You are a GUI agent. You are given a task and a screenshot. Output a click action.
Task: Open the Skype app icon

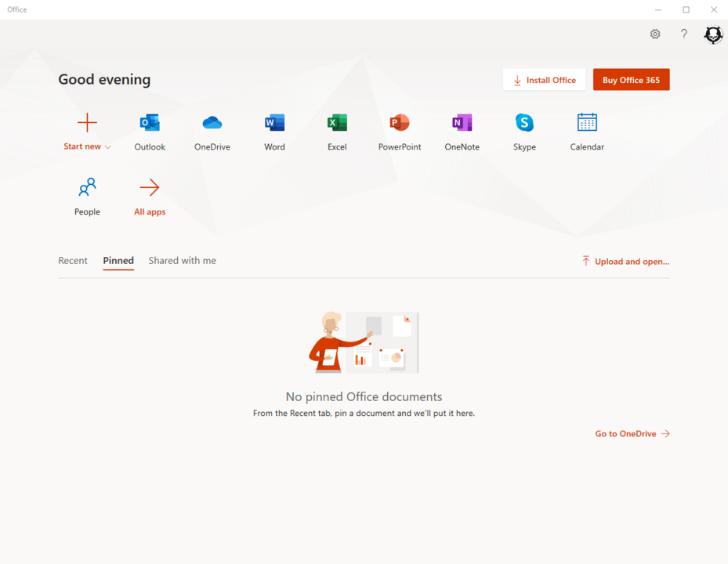click(524, 122)
